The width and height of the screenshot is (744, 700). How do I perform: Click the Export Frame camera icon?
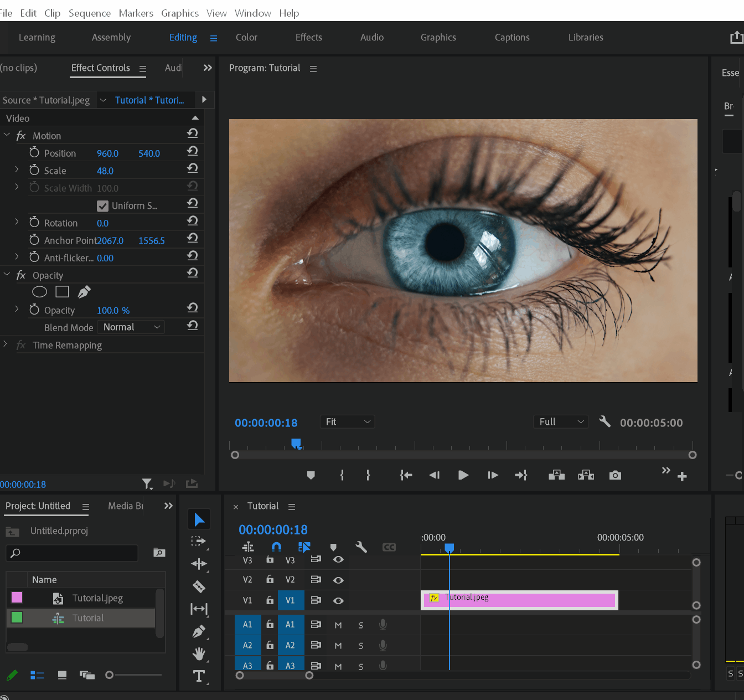[615, 475]
